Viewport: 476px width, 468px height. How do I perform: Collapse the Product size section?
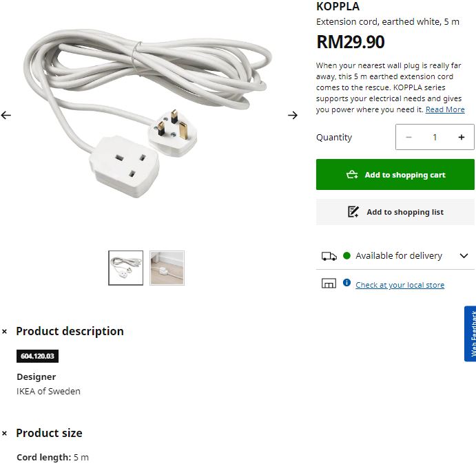(4, 434)
